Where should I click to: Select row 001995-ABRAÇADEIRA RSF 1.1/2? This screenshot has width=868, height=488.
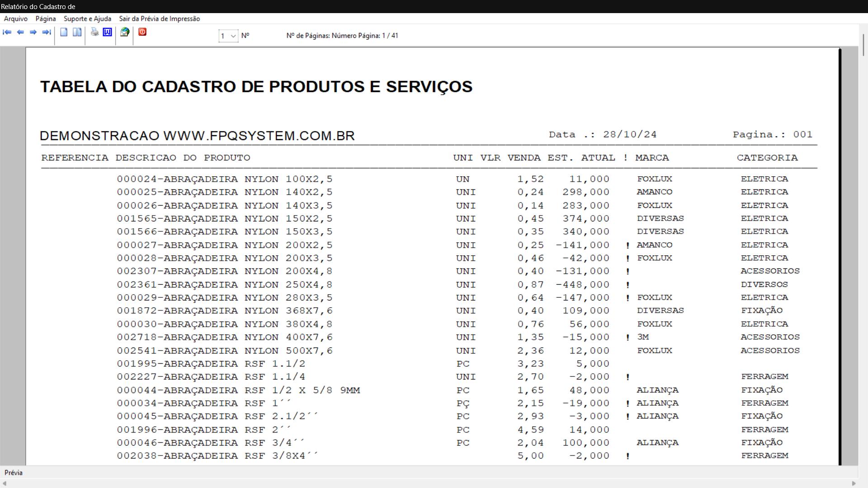tap(363, 364)
